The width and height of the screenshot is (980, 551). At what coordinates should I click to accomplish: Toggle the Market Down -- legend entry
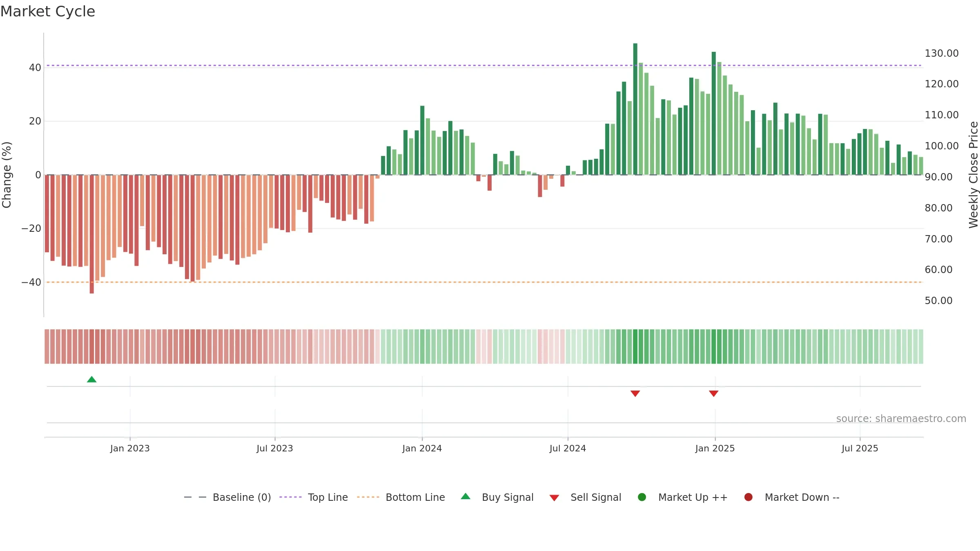pos(792,497)
